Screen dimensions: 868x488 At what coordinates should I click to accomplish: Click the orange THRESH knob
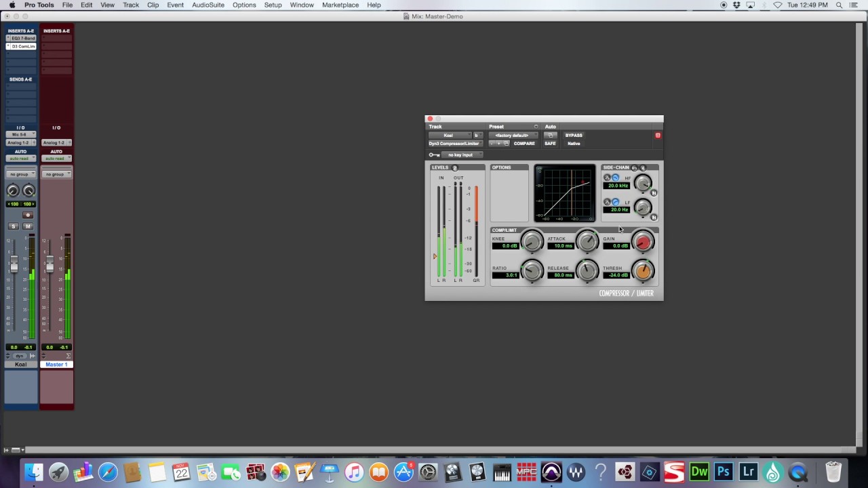pyautogui.click(x=643, y=271)
